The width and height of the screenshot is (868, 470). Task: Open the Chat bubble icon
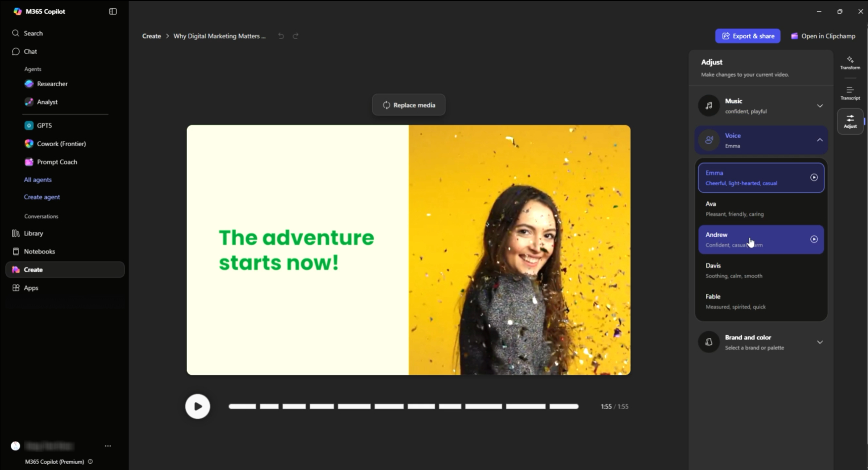click(x=16, y=51)
